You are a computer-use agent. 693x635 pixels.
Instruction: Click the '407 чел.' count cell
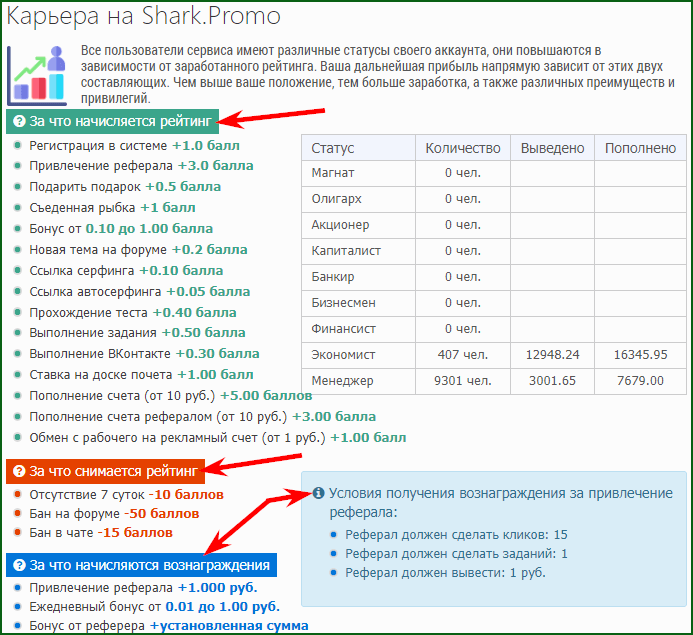463,355
